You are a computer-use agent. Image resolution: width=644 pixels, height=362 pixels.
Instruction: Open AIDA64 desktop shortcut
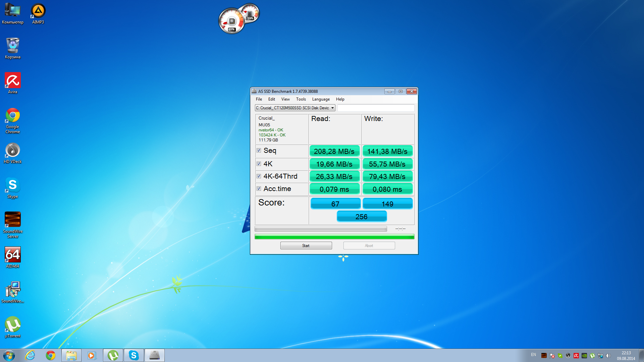[13, 257]
